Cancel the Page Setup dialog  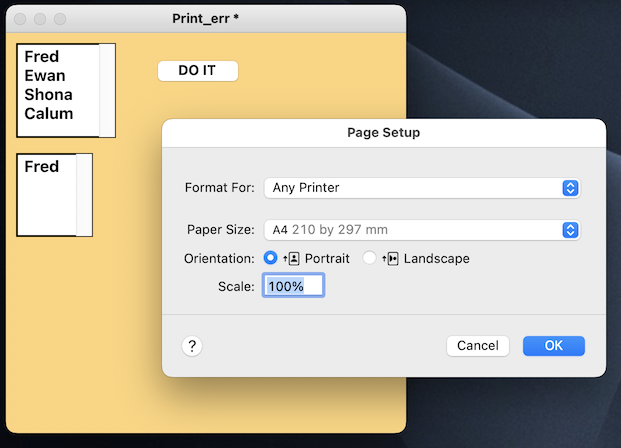pyautogui.click(x=477, y=345)
